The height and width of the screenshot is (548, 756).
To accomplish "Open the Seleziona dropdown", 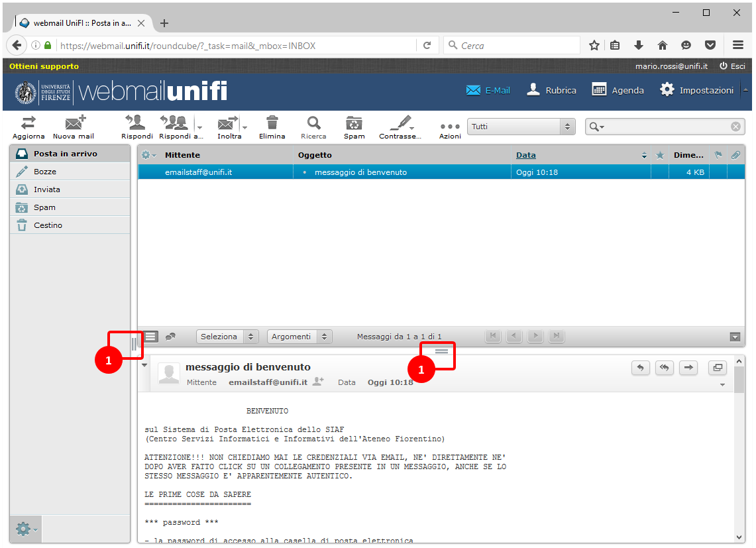I will (227, 336).
